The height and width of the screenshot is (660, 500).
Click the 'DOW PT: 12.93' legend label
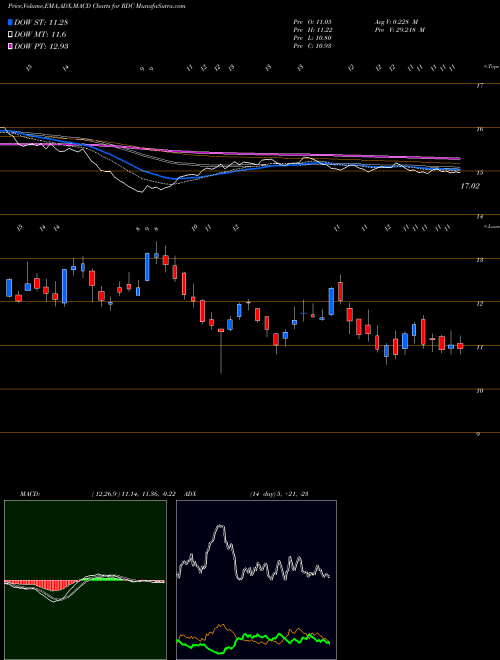tap(41, 46)
